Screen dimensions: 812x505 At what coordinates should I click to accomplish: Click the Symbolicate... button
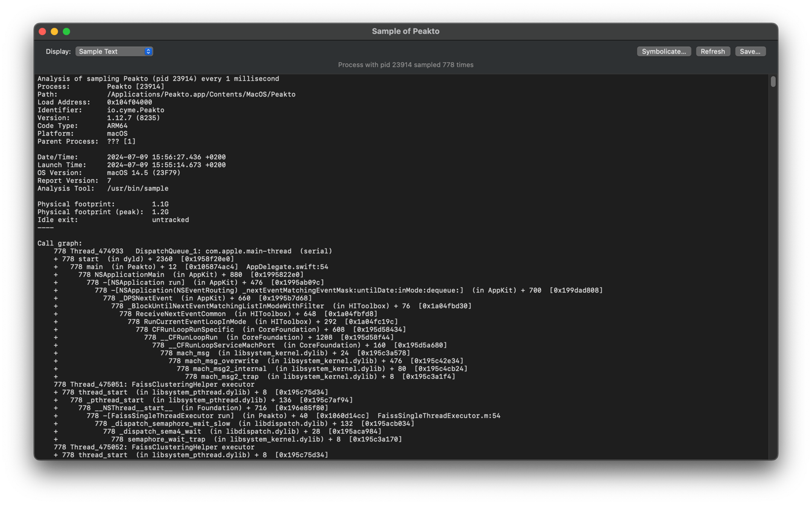tap(664, 51)
